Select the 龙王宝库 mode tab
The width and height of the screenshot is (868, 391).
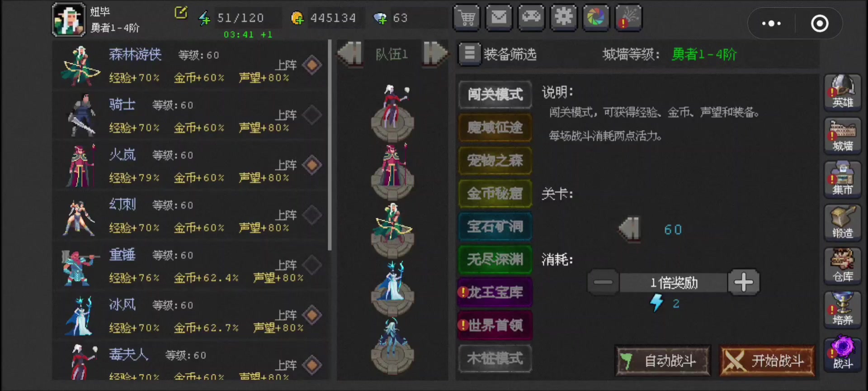(x=495, y=293)
